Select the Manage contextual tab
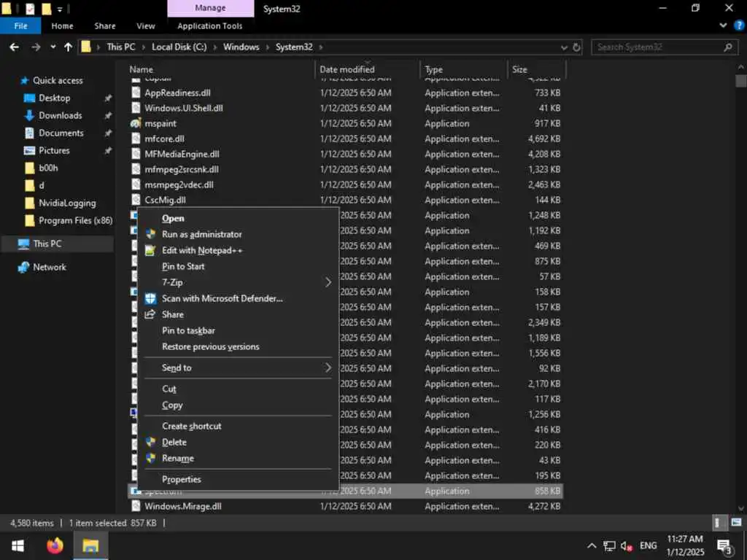The image size is (747, 560). [211, 8]
